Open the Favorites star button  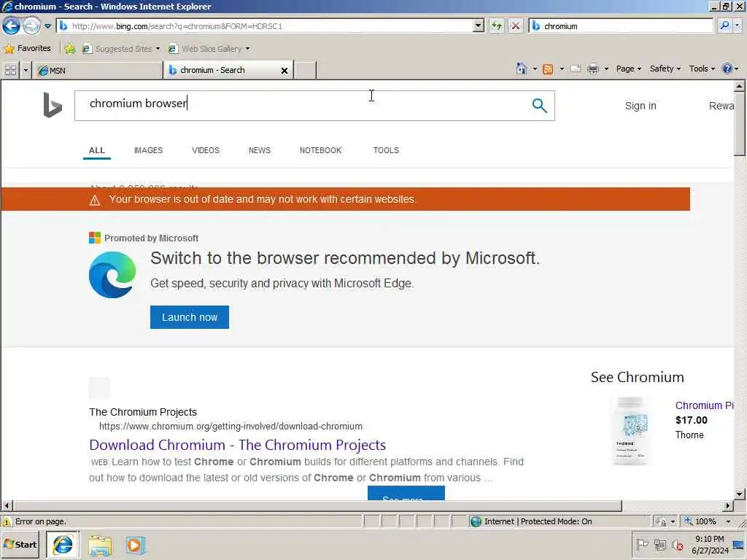[x=27, y=49]
